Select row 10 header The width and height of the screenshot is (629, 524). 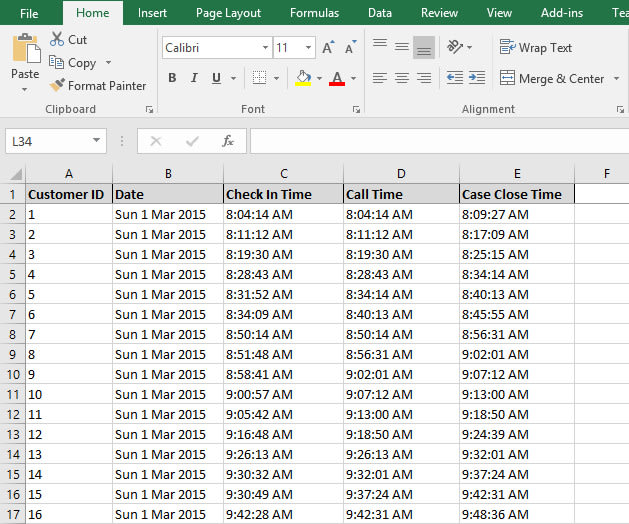(x=13, y=374)
